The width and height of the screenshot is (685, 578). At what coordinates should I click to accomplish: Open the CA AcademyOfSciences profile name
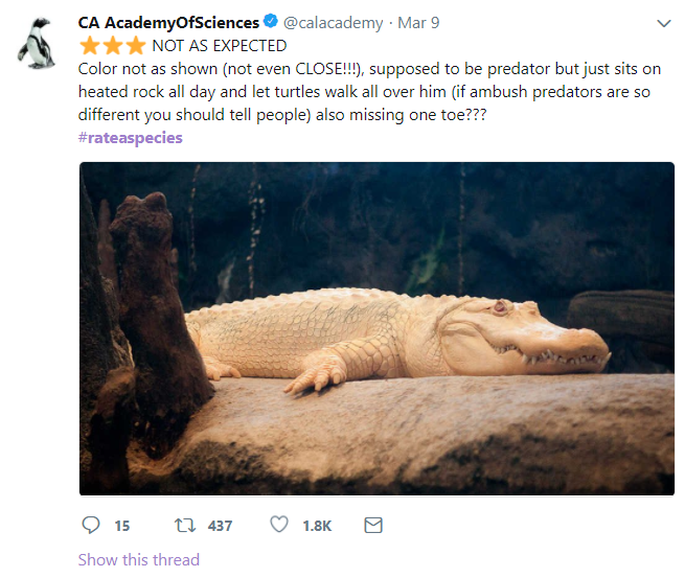tap(169, 23)
